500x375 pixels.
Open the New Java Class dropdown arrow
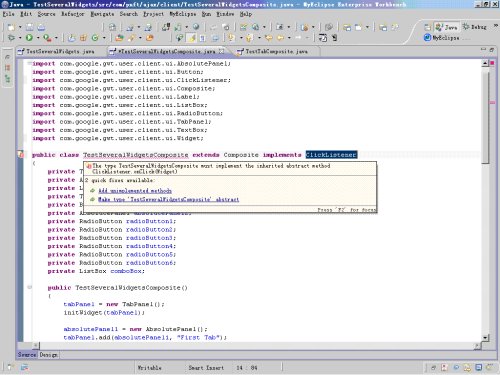click(x=104, y=38)
